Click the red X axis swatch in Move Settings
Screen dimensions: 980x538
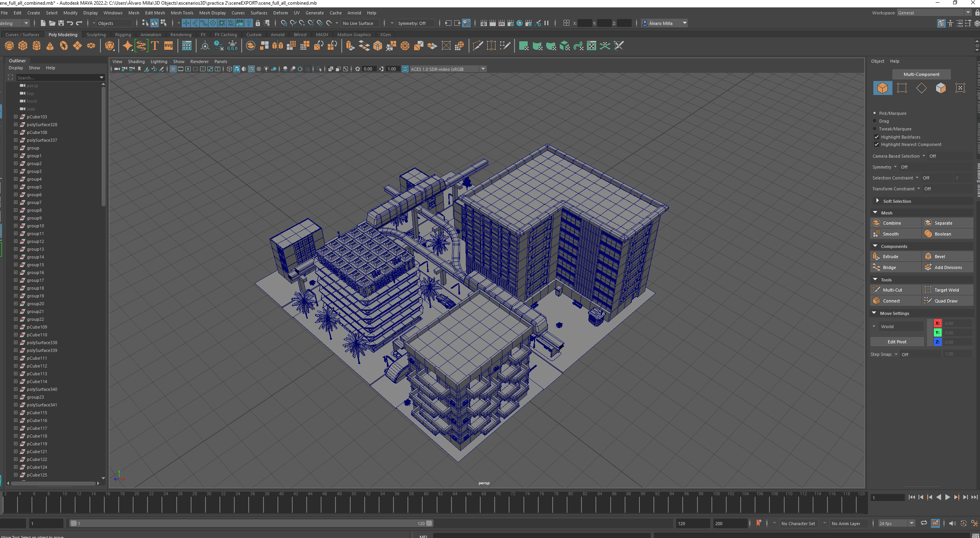938,323
